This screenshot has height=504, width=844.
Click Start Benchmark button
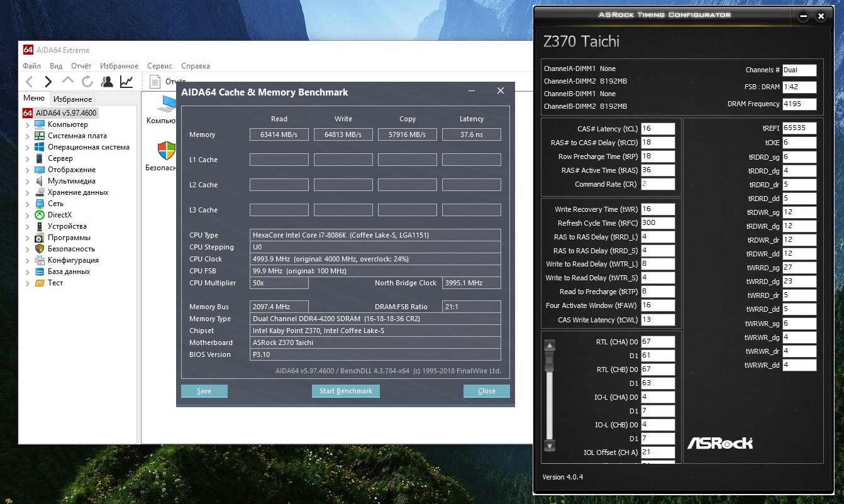coord(346,391)
